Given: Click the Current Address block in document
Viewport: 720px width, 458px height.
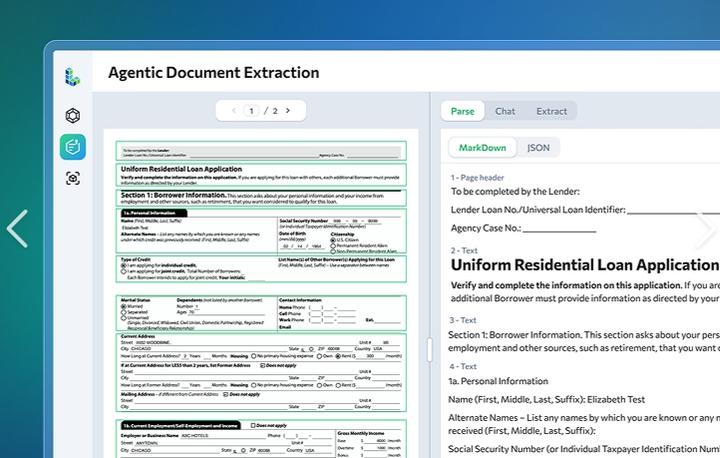Looking at the screenshot, I should (261, 373).
